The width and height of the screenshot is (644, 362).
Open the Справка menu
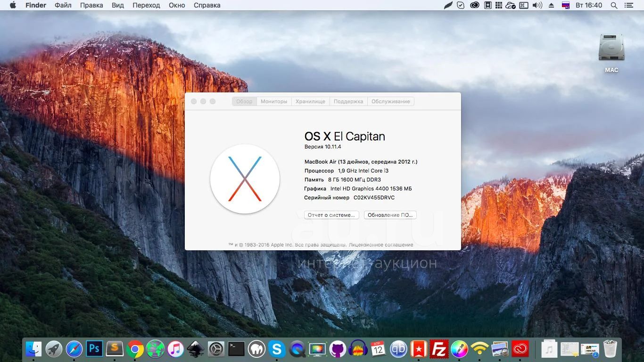coord(207,5)
